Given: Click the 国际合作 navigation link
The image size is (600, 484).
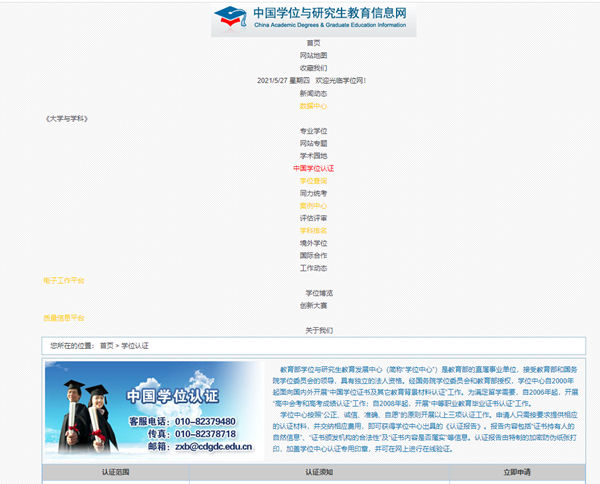Looking at the screenshot, I should point(313,255).
